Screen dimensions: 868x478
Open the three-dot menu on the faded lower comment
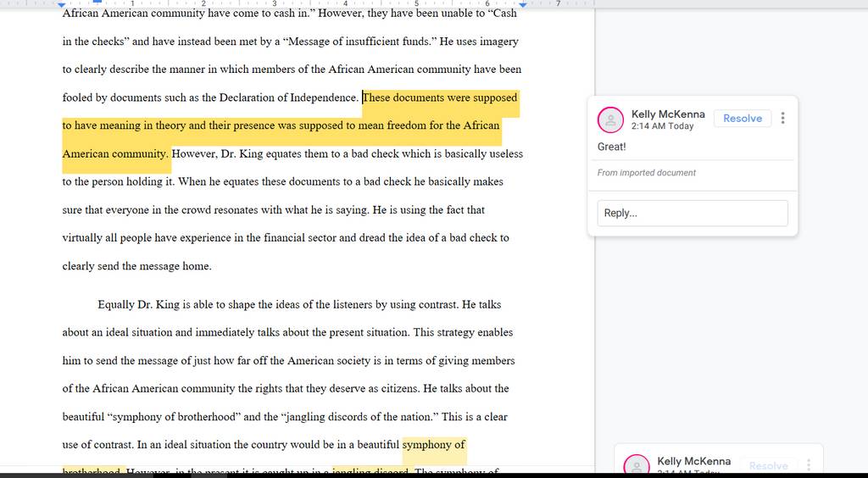click(809, 465)
